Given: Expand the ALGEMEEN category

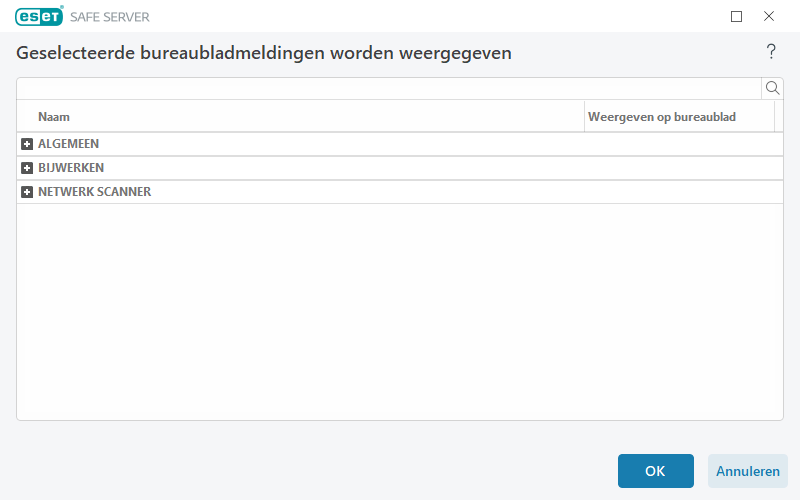Looking at the screenshot, I should click(x=27, y=144).
